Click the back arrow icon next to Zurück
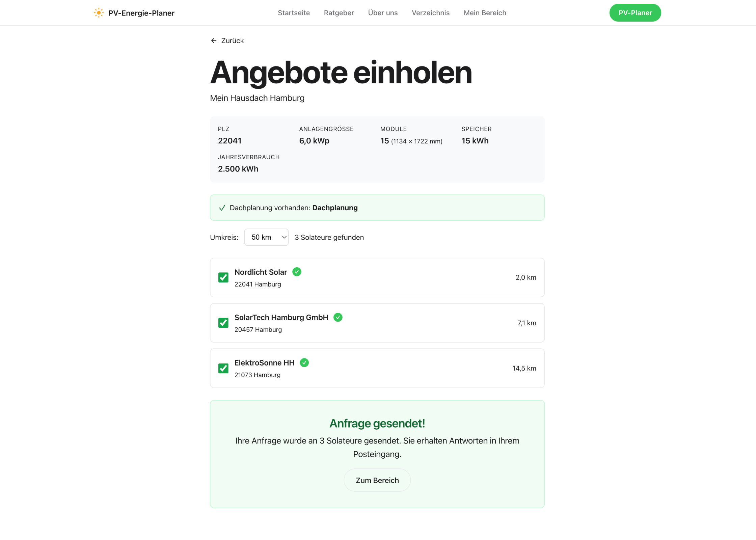This screenshot has height=540, width=756. (213, 40)
